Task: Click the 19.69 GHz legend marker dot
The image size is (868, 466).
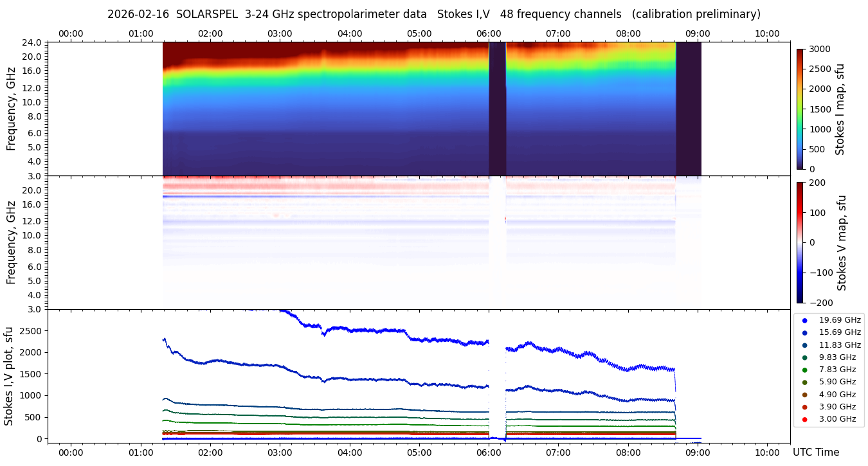Action: pos(804,320)
